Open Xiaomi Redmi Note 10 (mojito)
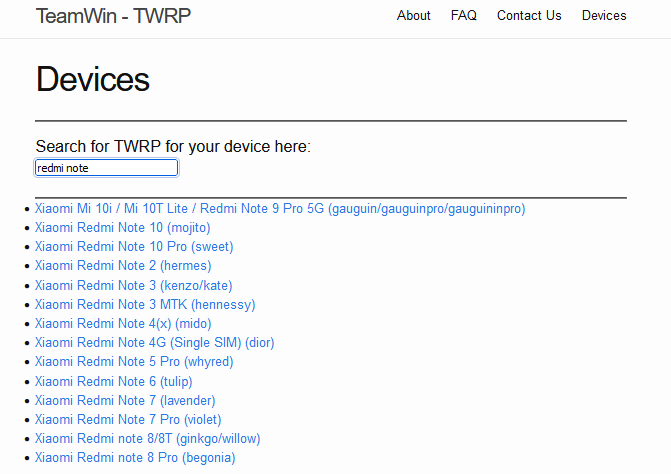The height and width of the screenshot is (474, 671). 122,228
